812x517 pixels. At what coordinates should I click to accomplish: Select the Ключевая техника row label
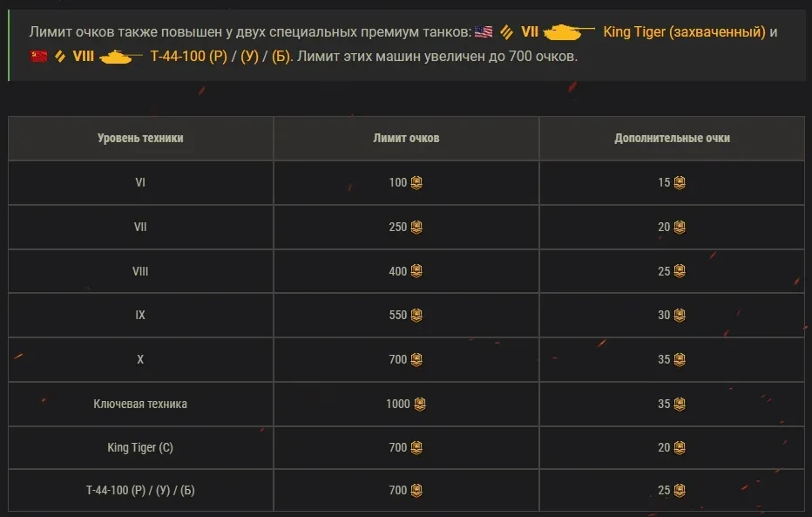tap(140, 404)
